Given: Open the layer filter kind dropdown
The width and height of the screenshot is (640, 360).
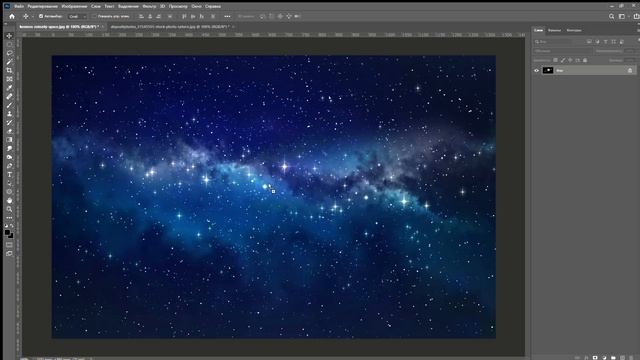Looking at the screenshot, I should click(553, 42).
